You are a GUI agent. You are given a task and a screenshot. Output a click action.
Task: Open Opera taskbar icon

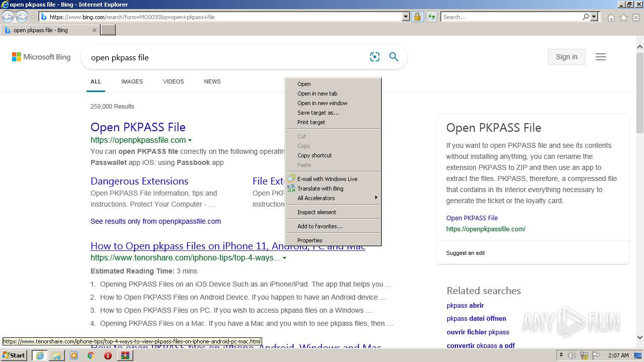point(108,355)
